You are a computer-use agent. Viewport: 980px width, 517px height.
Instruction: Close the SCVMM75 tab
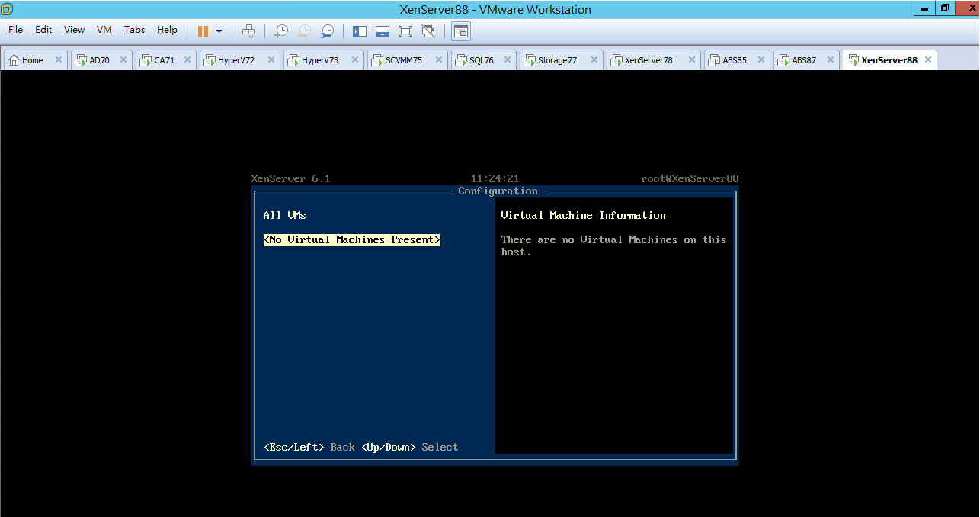[438, 59]
